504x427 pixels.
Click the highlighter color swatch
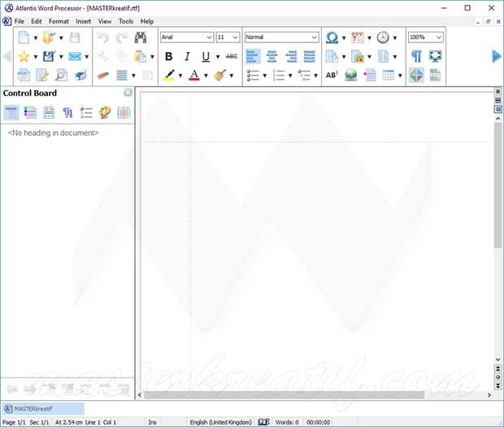(x=169, y=76)
